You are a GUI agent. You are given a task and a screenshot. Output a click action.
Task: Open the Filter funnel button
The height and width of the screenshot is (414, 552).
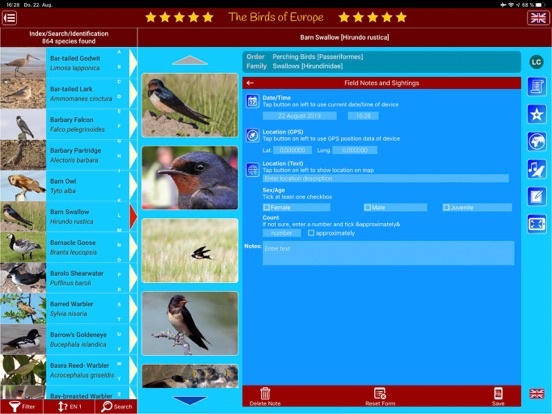[x=22, y=407]
